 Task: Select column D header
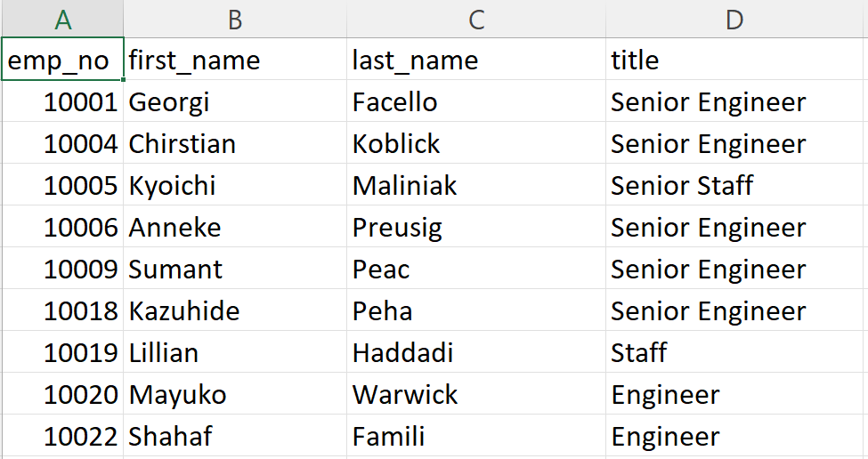735,19
